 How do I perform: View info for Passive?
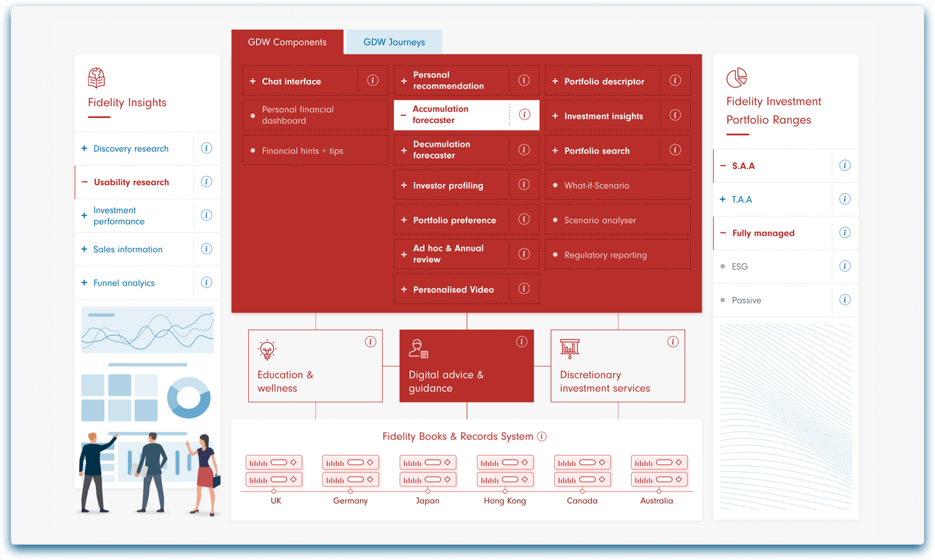(845, 300)
